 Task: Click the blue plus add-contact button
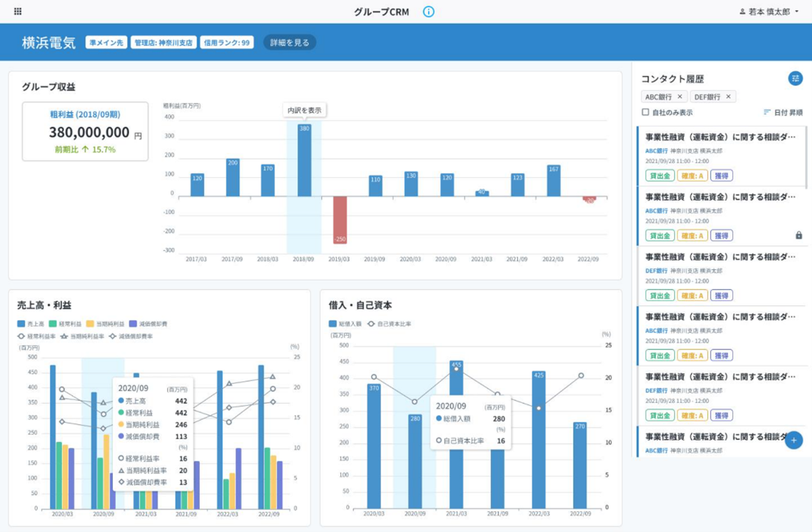pos(793,441)
